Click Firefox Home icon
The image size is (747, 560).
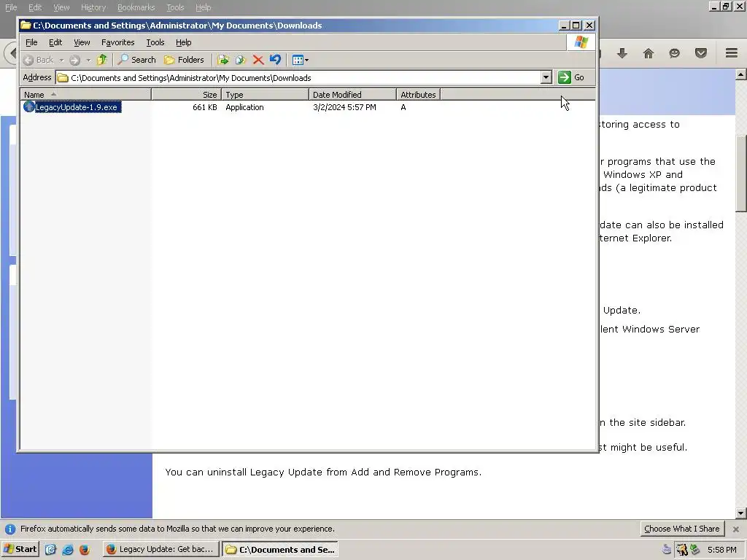(649, 52)
